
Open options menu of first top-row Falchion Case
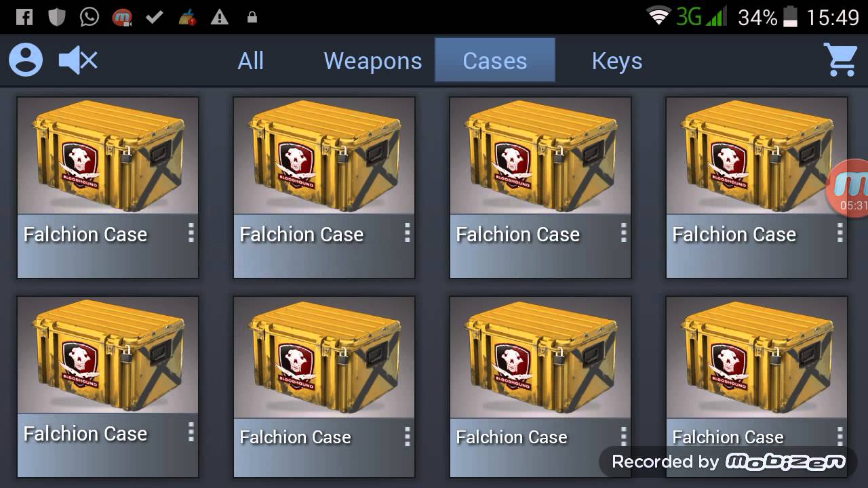191,232
